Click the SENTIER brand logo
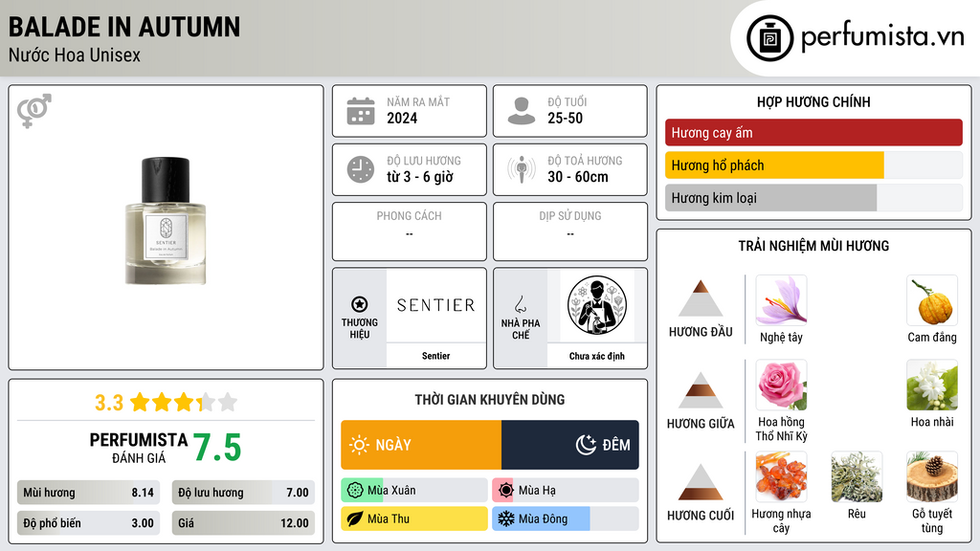The height and width of the screenshot is (551, 980). [x=436, y=305]
